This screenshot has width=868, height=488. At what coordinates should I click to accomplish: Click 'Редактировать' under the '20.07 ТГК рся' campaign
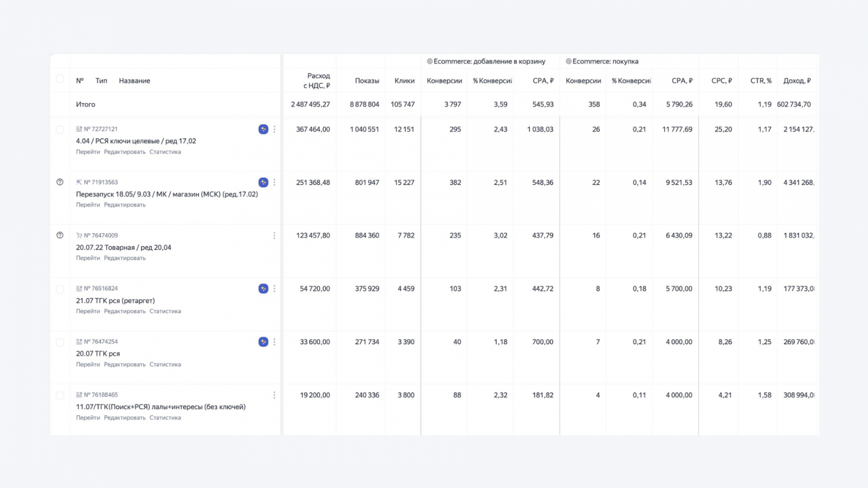click(x=125, y=364)
